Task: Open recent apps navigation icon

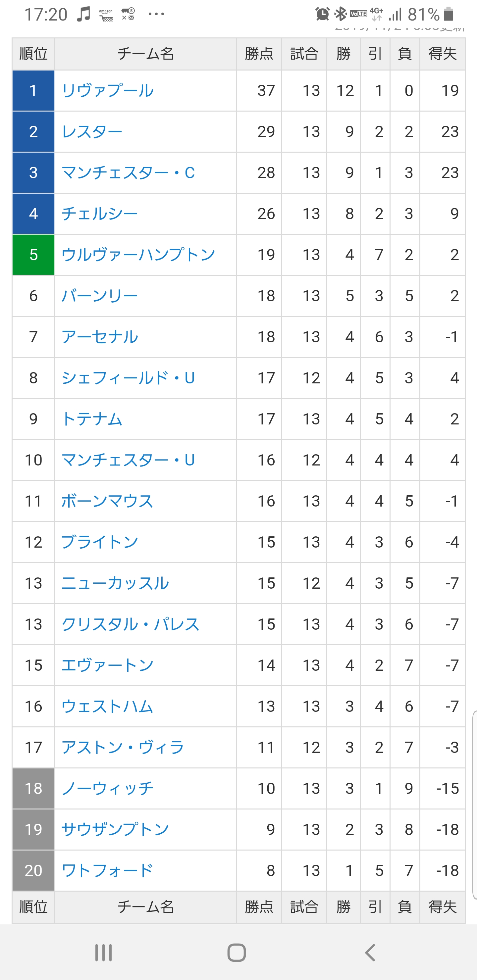Action: [x=103, y=952]
